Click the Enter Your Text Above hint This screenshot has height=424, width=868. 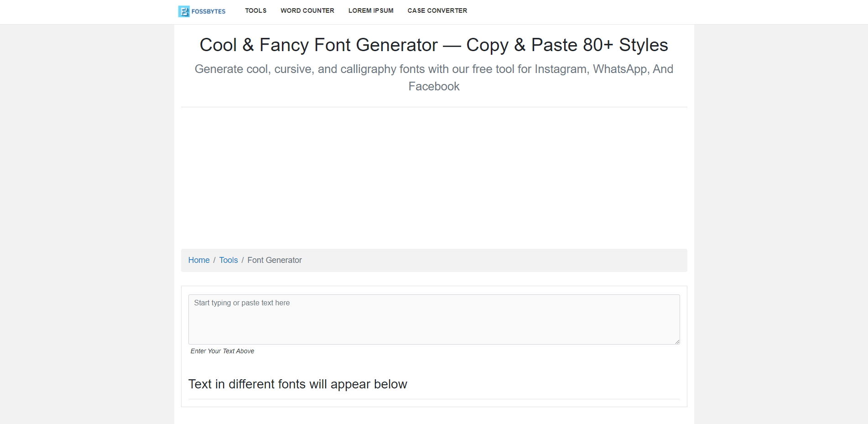222,351
